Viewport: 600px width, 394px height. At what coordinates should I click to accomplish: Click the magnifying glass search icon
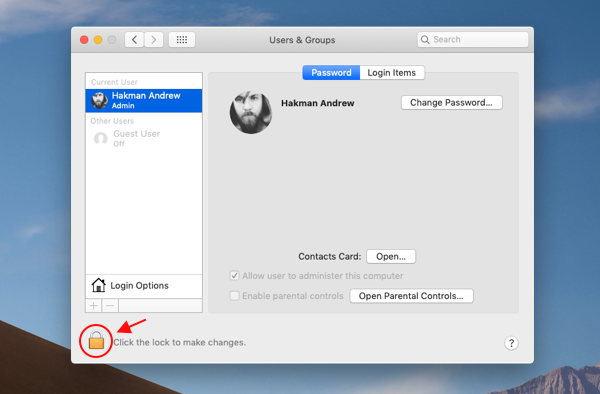pos(425,39)
